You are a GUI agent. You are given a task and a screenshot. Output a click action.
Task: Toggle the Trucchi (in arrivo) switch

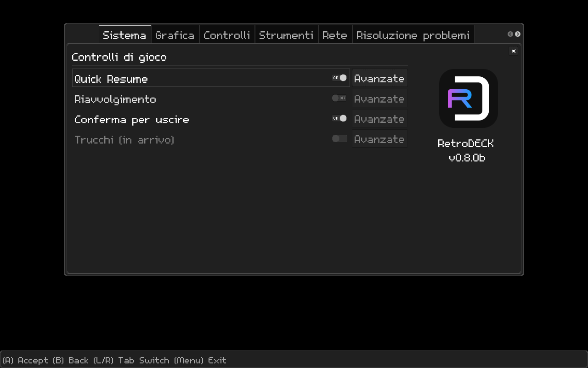coord(339,139)
